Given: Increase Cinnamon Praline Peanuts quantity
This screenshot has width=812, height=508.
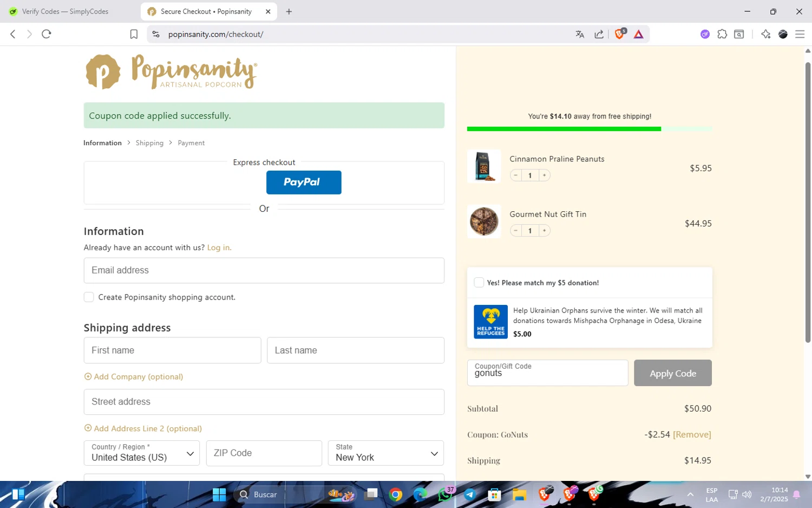Looking at the screenshot, I should [x=545, y=175].
